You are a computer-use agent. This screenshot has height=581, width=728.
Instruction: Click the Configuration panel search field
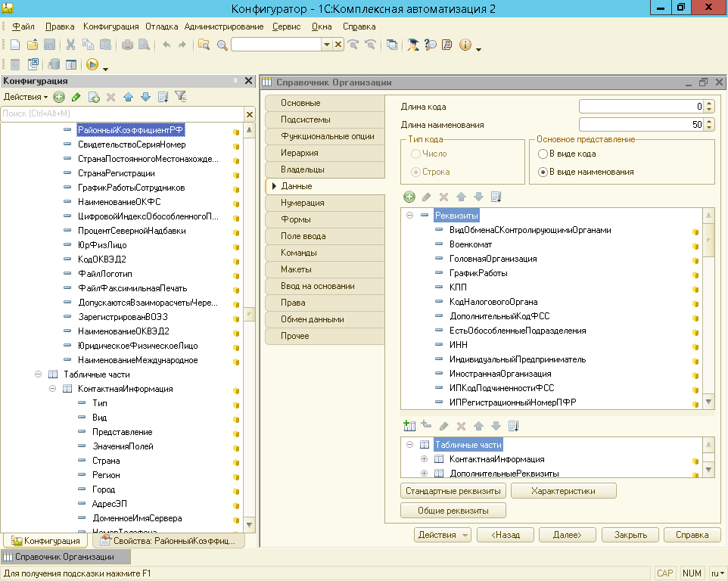[x=123, y=114]
